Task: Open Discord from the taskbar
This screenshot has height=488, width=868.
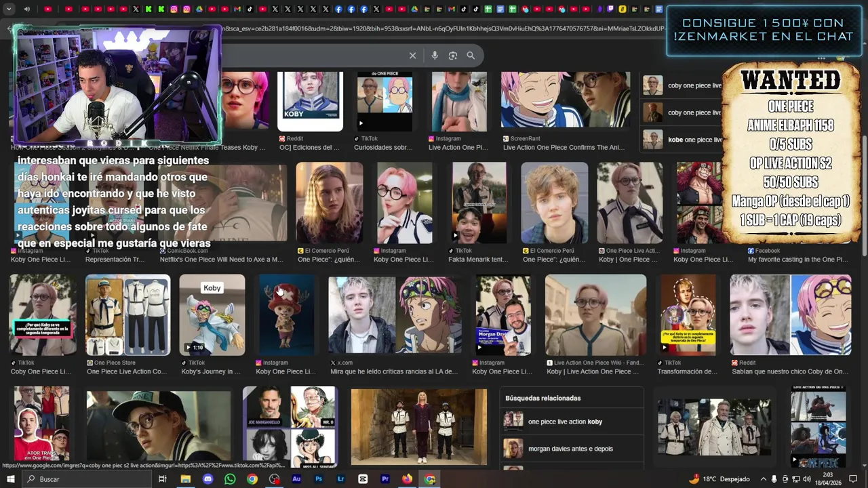Action: click(x=208, y=479)
